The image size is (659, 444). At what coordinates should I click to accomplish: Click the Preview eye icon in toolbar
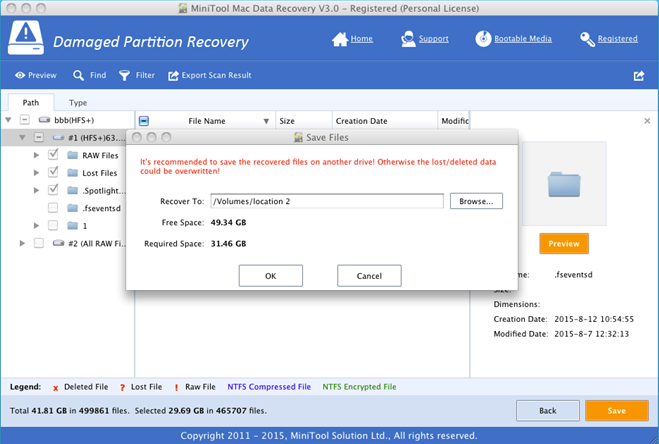(20, 75)
